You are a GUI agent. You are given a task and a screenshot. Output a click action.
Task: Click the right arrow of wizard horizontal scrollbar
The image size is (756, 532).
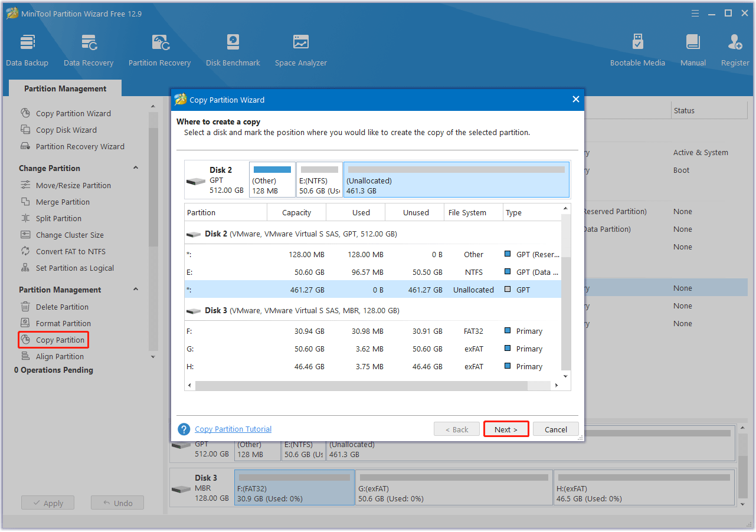coord(556,386)
